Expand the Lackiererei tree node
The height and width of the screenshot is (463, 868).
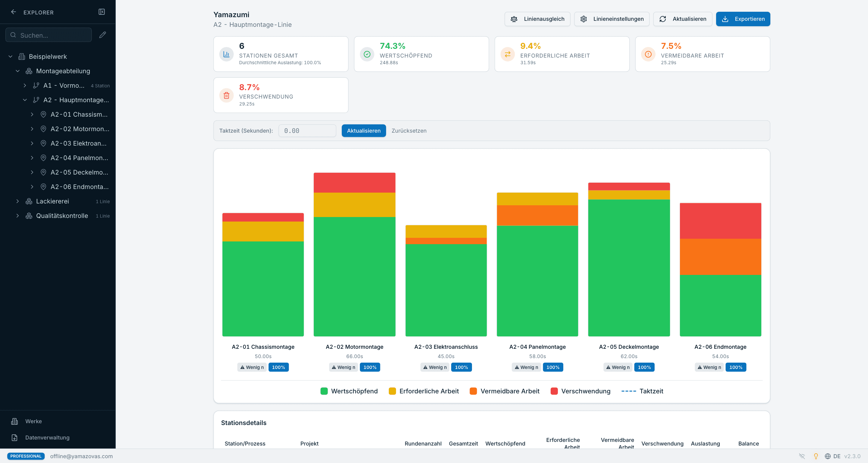click(x=17, y=201)
